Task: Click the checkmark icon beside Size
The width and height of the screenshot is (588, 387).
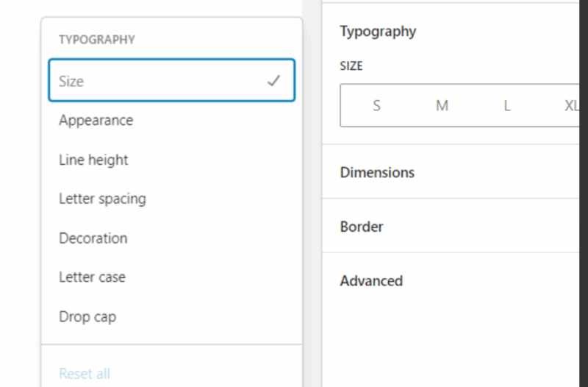Action: (273, 81)
